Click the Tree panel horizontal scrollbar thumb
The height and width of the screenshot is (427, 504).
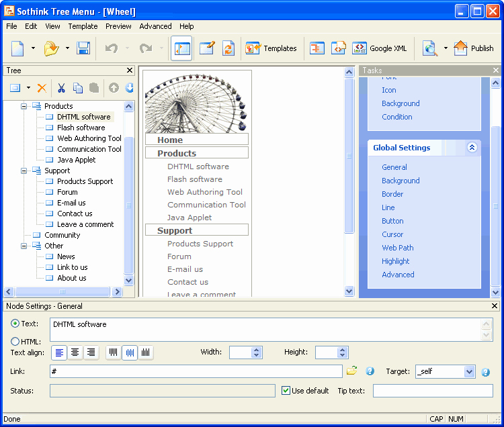click(x=62, y=291)
